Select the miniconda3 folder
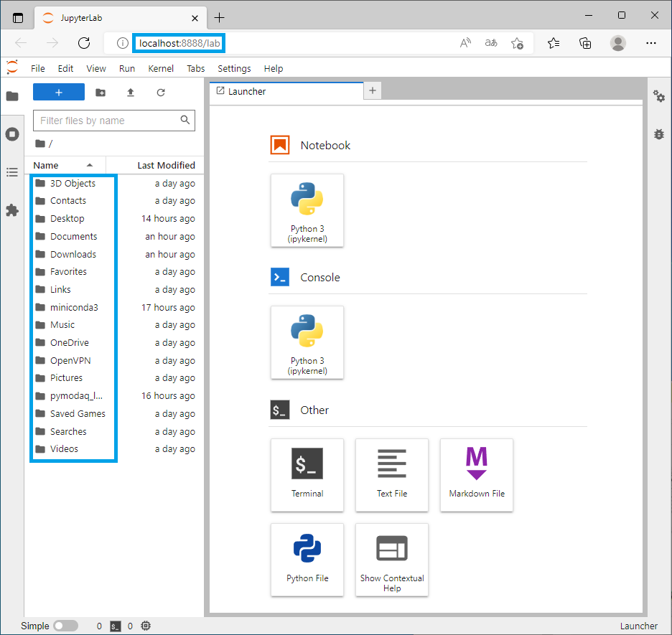 point(115,307)
